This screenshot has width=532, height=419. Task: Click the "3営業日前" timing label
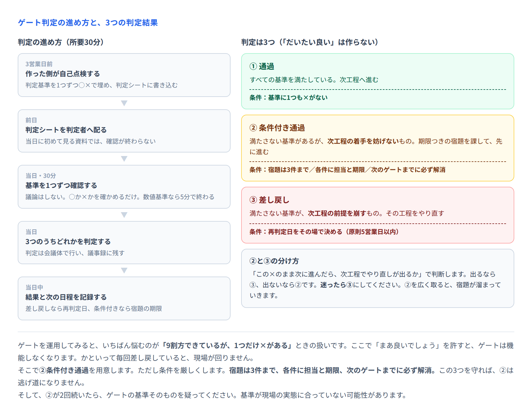(x=39, y=64)
